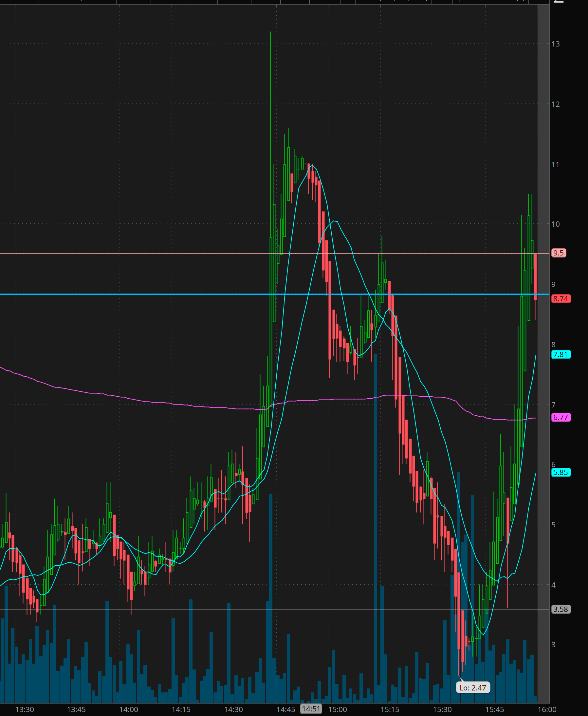The height and width of the screenshot is (716, 588).
Task: Click the 14:45 time axis label
Action: click(x=285, y=709)
